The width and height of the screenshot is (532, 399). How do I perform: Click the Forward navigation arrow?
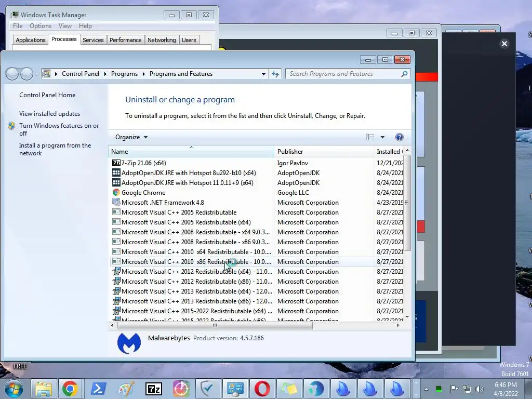[x=26, y=74]
